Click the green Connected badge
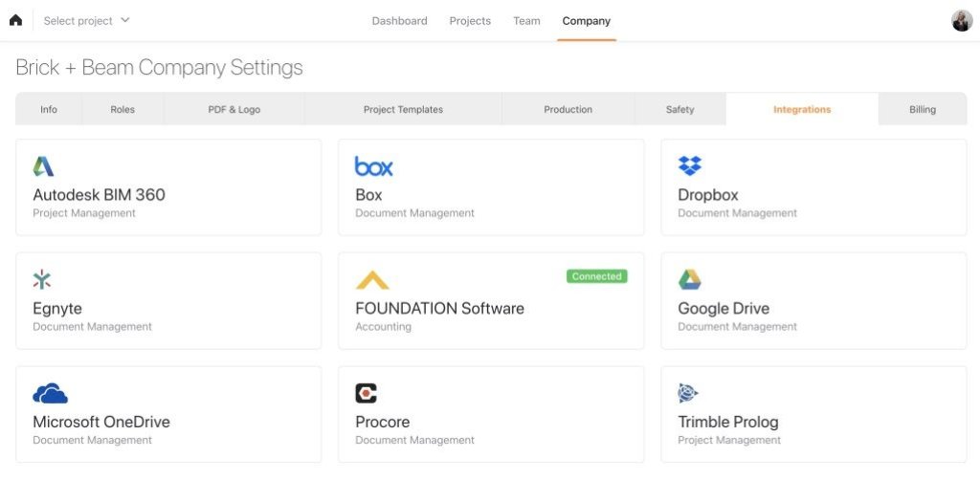This screenshot has width=980, height=479. point(597,276)
